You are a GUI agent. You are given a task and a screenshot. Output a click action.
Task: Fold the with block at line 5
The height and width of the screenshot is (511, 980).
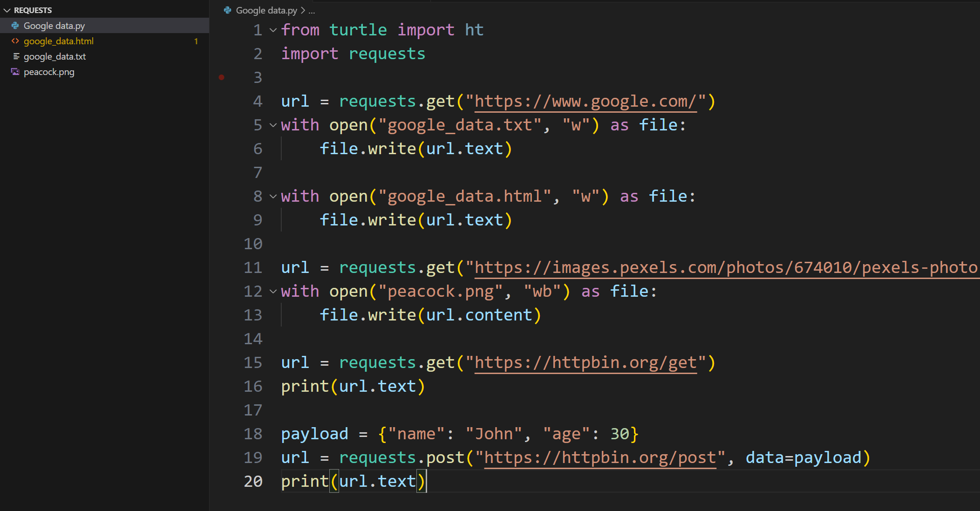point(273,125)
